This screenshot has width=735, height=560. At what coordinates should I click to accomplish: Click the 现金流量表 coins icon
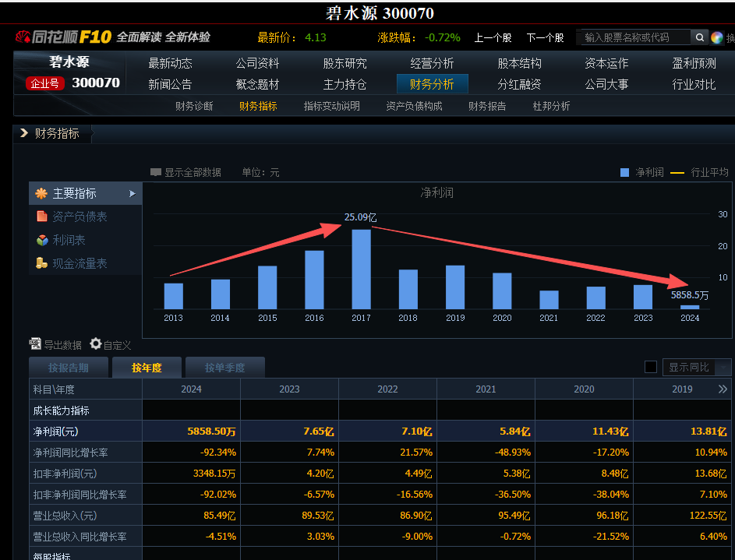pyautogui.click(x=42, y=263)
